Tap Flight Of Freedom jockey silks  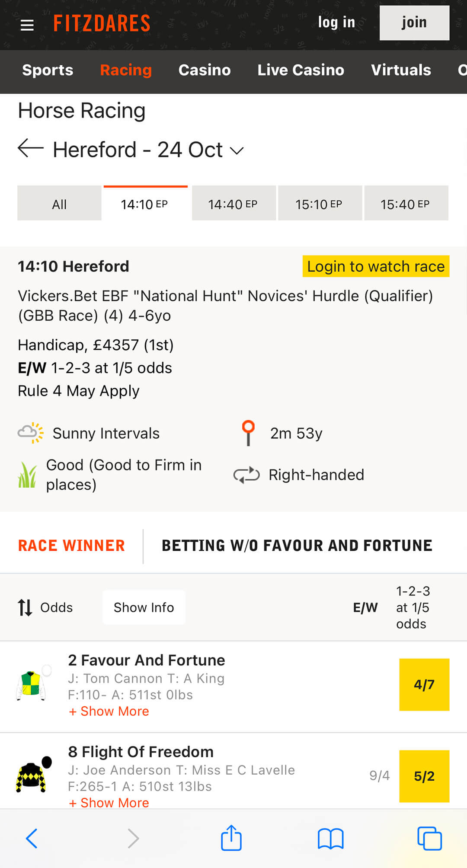(x=34, y=775)
